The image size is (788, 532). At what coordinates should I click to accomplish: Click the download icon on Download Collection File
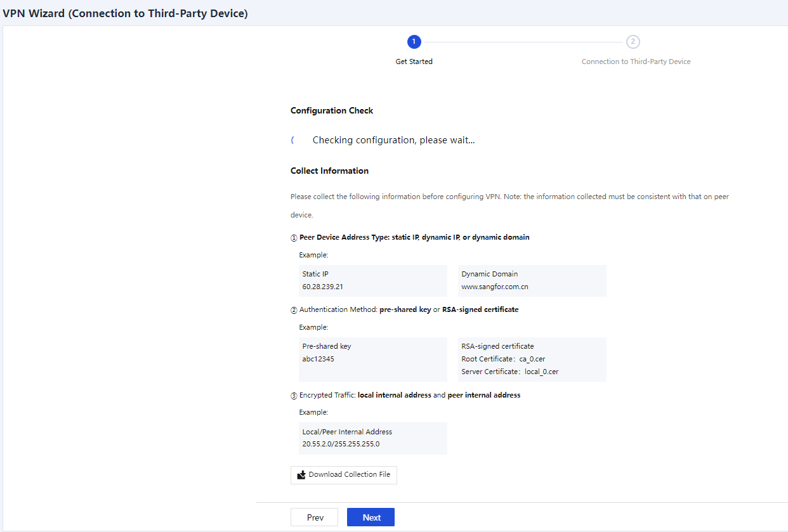tap(301, 475)
